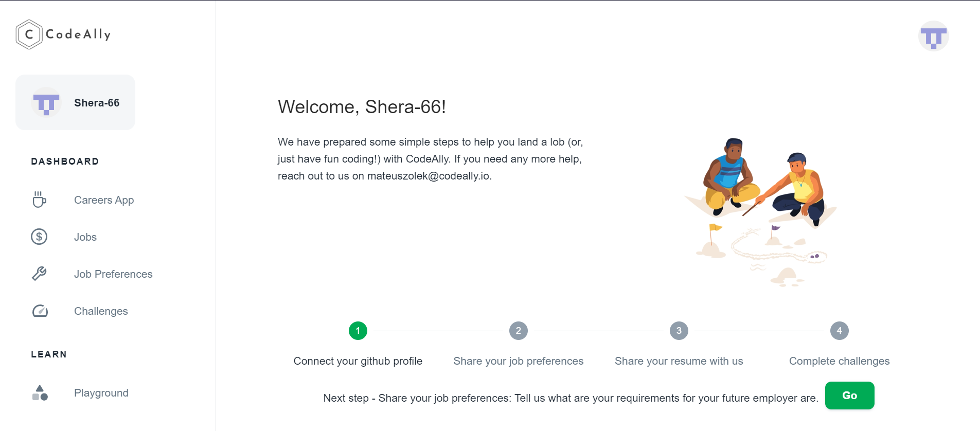Screen dimensions: 980x431
Task: Select step 4 circle in progress tracker
Action: [840, 331]
